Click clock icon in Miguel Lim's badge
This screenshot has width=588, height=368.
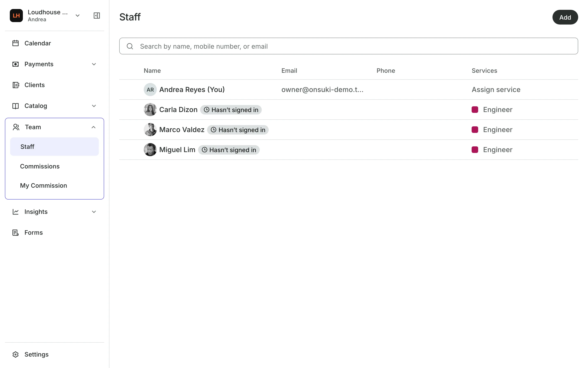point(205,150)
